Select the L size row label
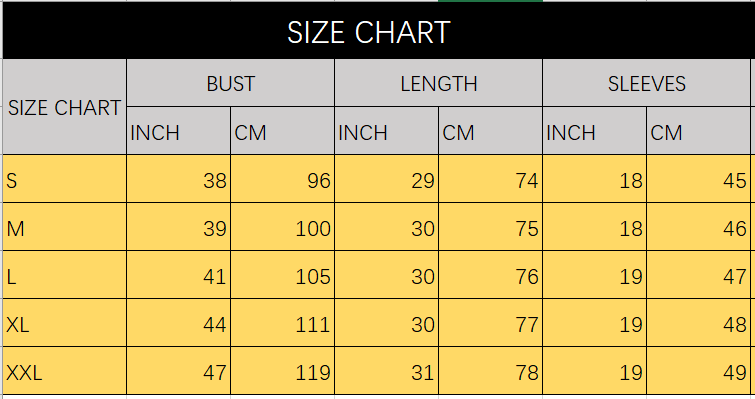The image size is (755, 399). [65, 275]
